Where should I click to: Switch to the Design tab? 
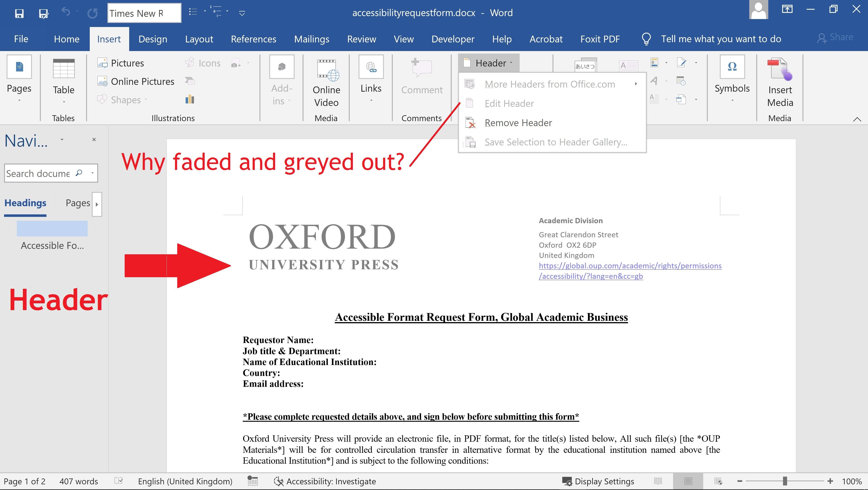pos(153,39)
